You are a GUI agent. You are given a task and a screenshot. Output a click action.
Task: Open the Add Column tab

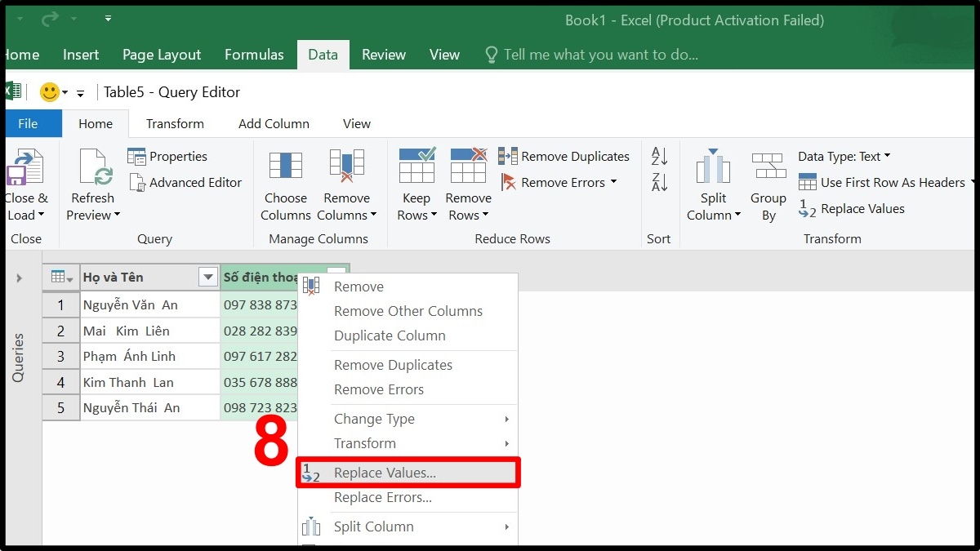[274, 123]
